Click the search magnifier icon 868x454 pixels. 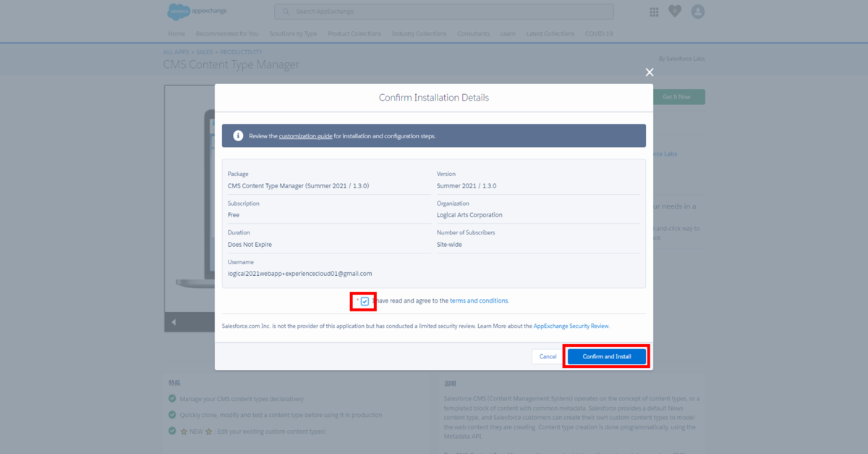click(x=286, y=12)
